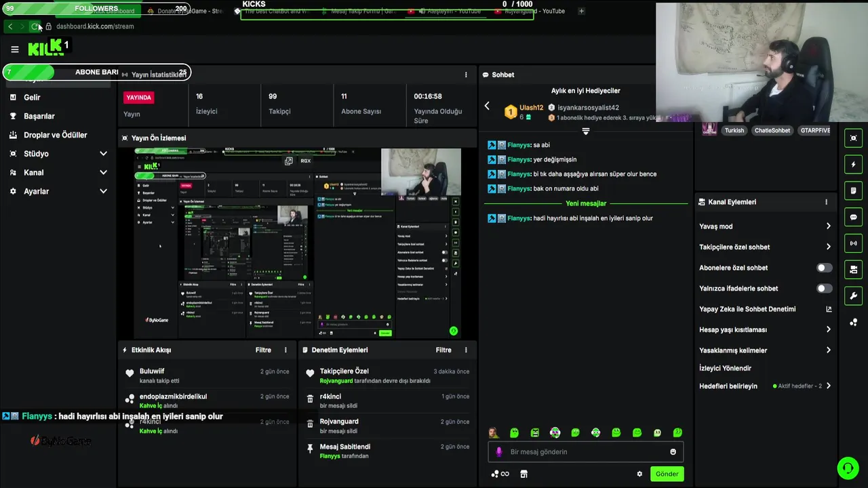This screenshot has height=488, width=868.
Task: Click the dashboard.kick.com/stream address bar
Action: tap(95, 26)
